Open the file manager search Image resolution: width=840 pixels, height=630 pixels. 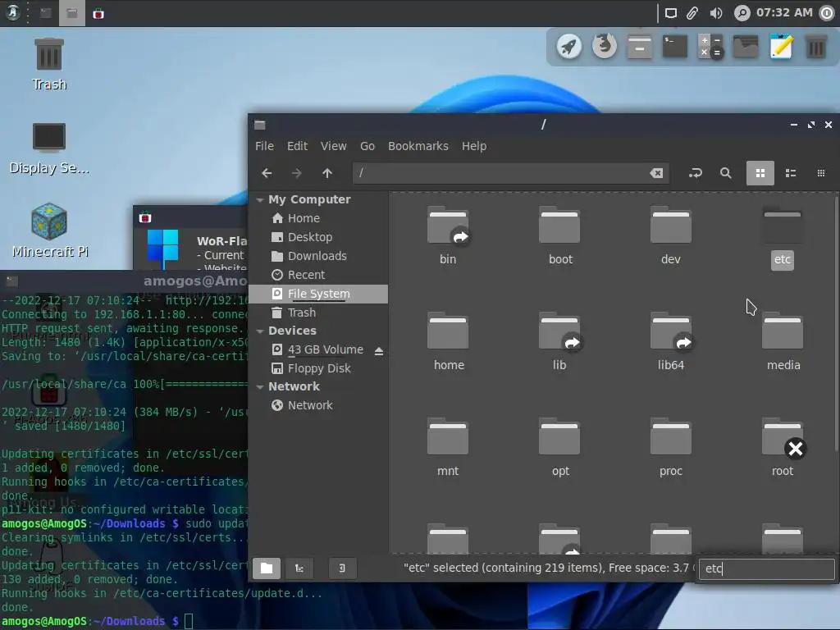pyautogui.click(x=726, y=173)
